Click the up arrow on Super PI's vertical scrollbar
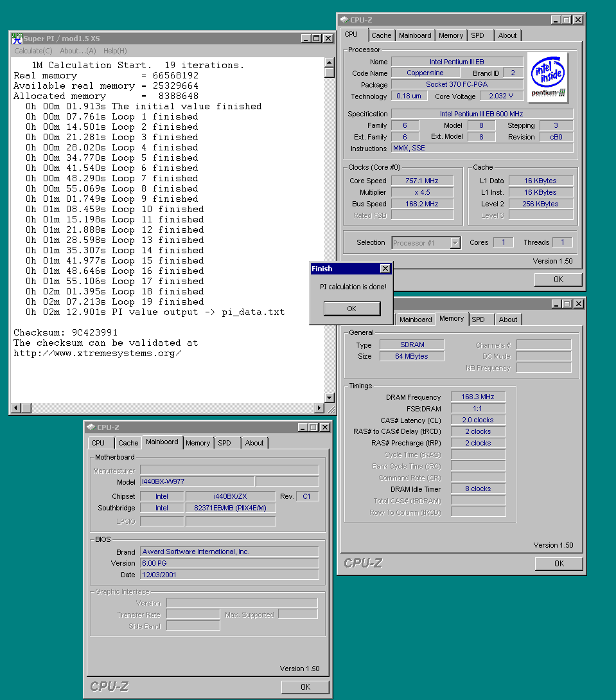Viewport: 616px width, 700px height. click(x=329, y=62)
